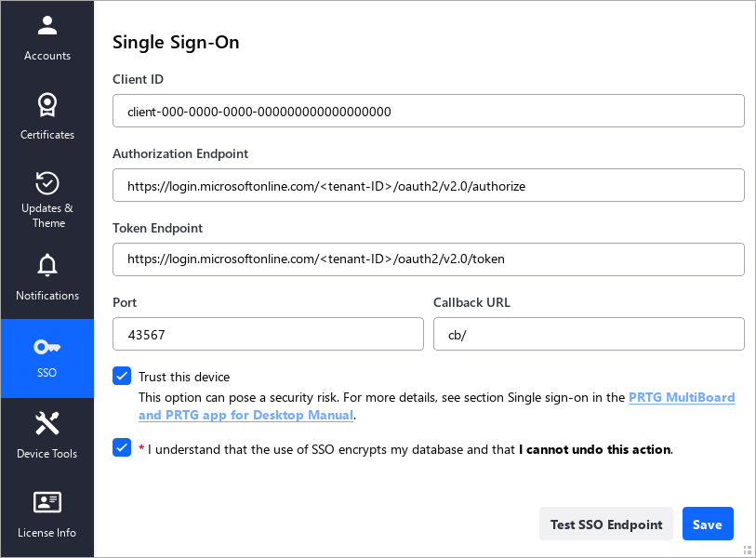Click the Port label
Image resolution: width=756 pixels, height=558 pixels.
pyautogui.click(x=125, y=302)
